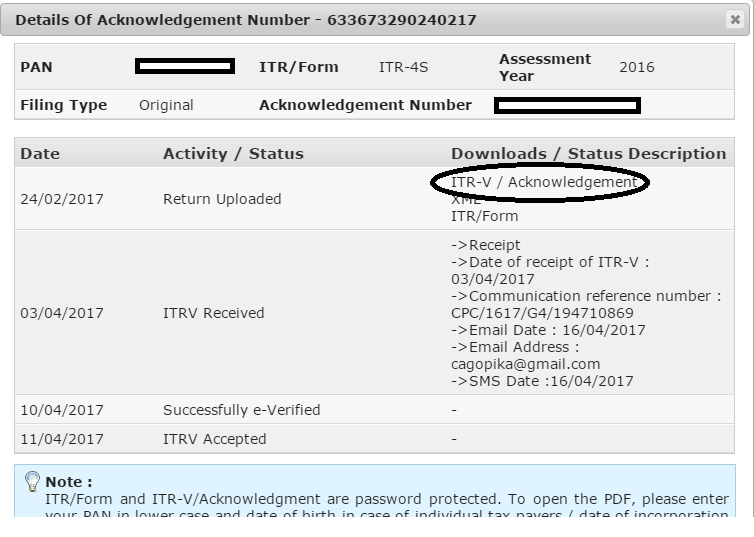
Task: Click the lightbulb Note icon
Action: pos(32,482)
